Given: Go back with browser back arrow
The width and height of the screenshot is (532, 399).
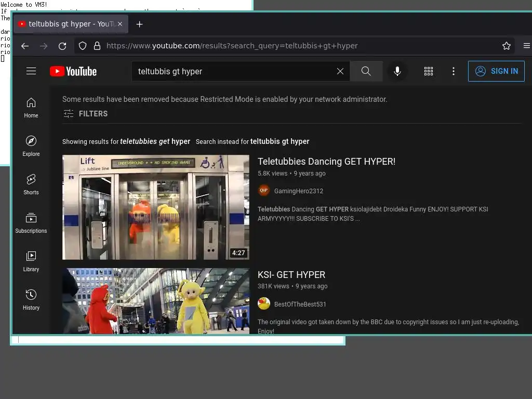Looking at the screenshot, I should pyautogui.click(x=25, y=46).
